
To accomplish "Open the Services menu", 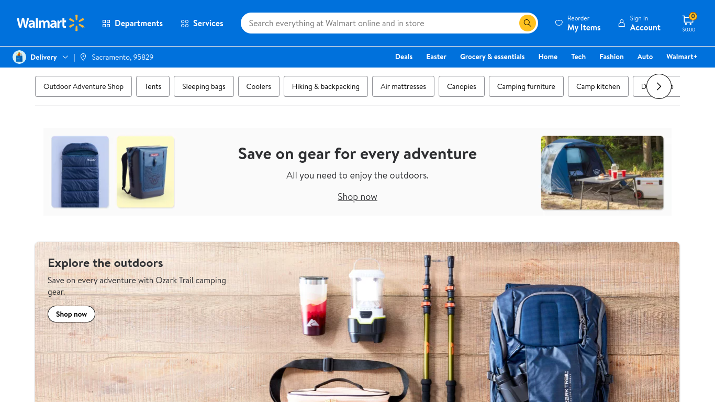I will [x=202, y=23].
